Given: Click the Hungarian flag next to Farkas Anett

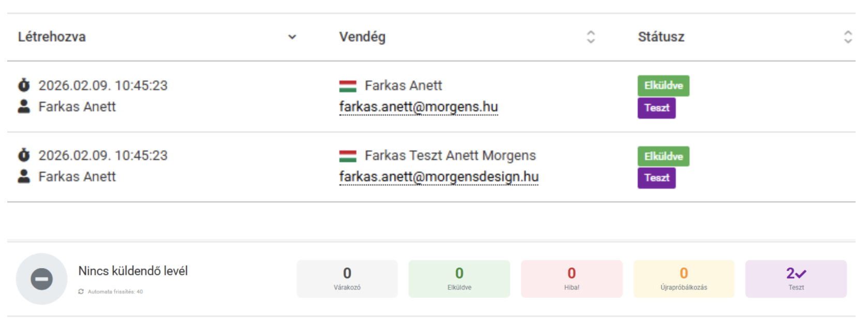Looking at the screenshot, I should tap(348, 86).
